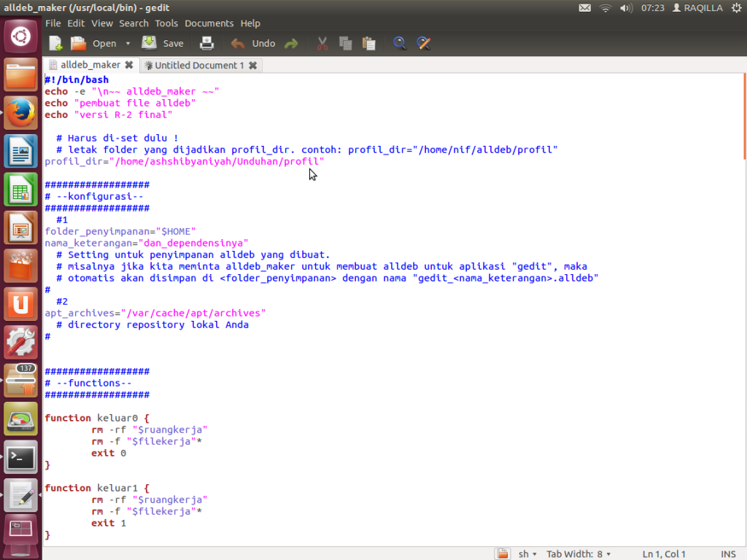Open Find with magnifier icon
Screen dimensions: 747x560
[400, 43]
